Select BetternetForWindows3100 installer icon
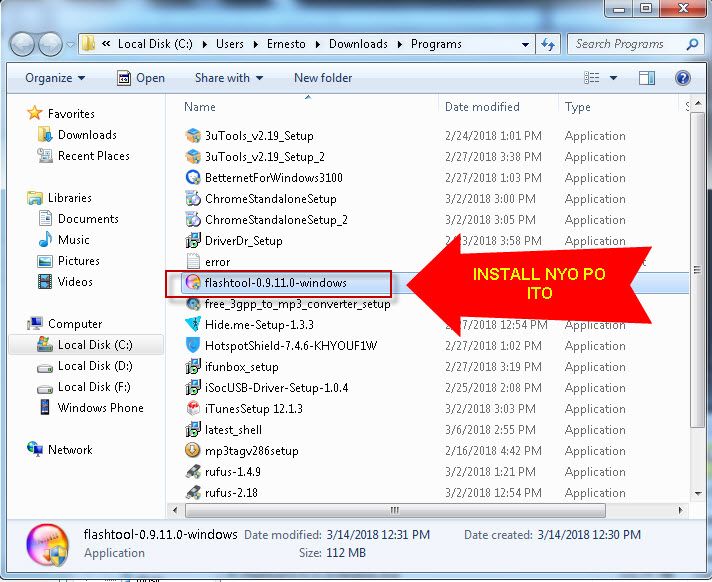The width and height of the screenshot is (712, 582). click(x=193, y=178)
